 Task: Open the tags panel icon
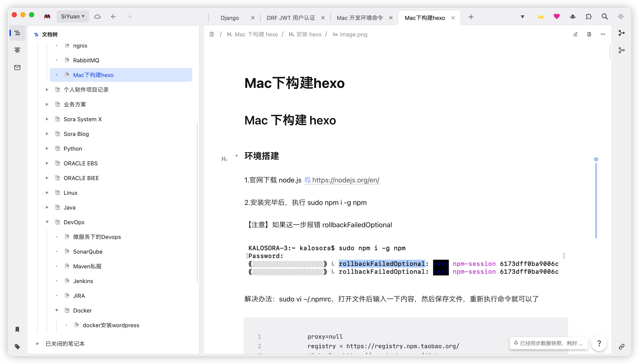tap(17, 346)
